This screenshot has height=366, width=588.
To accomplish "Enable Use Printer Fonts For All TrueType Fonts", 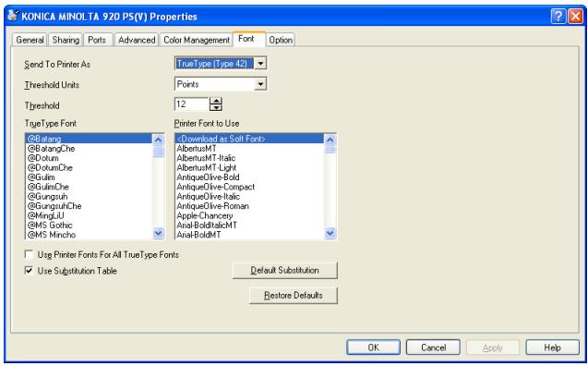I will (x=29, y=254).
